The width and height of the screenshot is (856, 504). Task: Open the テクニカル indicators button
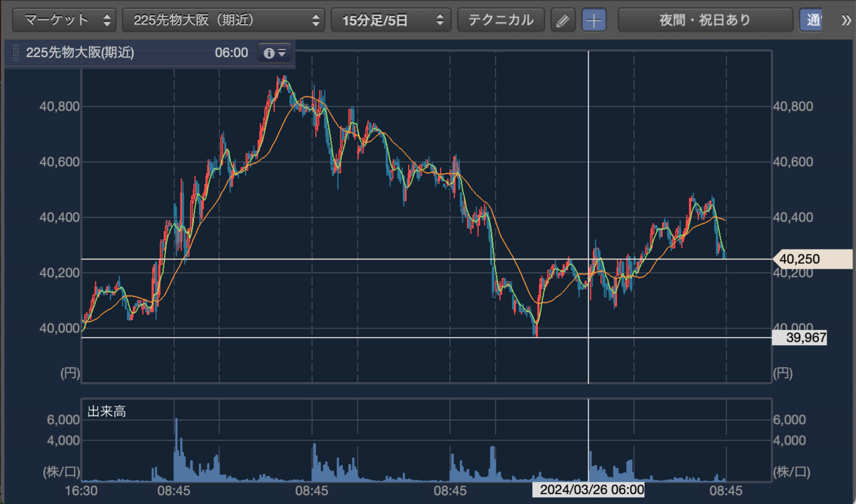click(x=501, y=20)
